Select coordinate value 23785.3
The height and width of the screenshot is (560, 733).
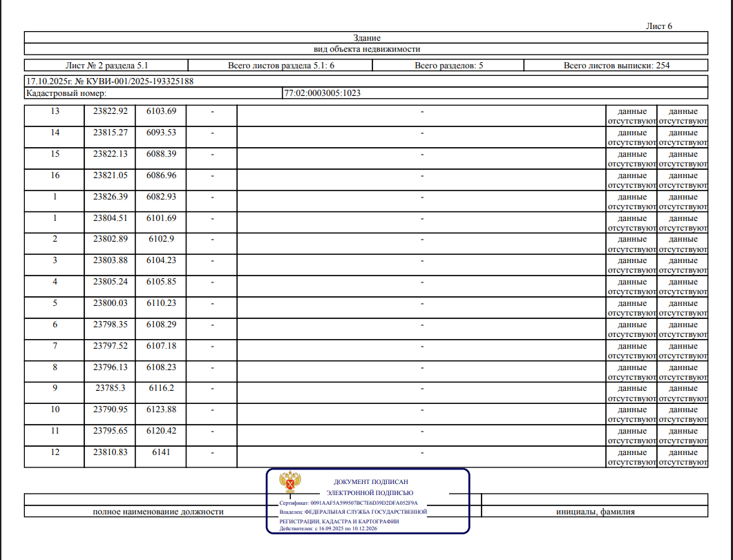111,388
